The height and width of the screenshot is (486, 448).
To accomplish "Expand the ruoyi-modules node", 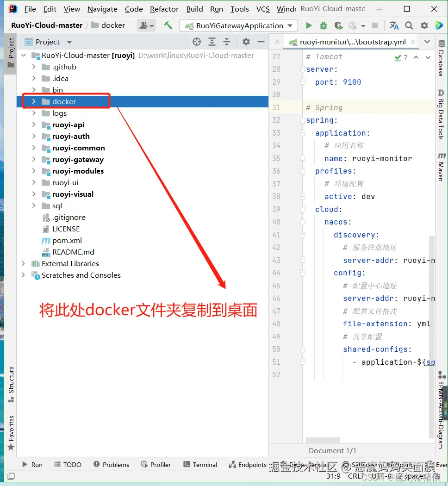I will [x=34, y=171].
